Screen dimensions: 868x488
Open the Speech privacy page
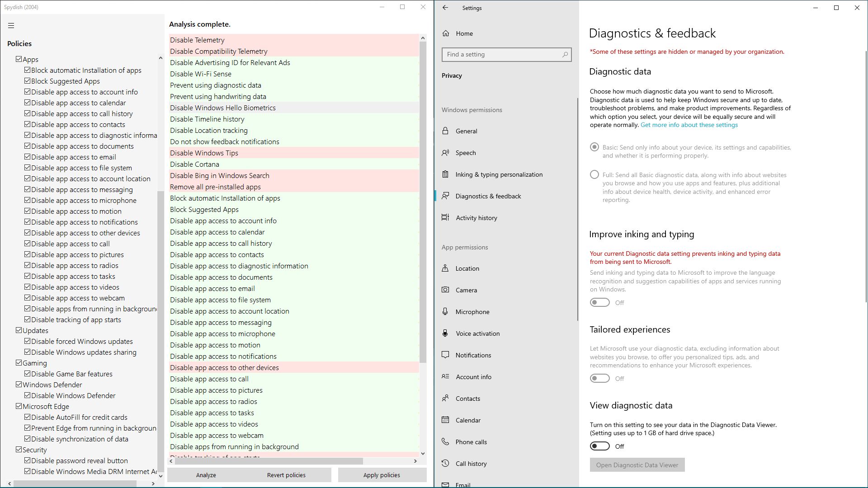[x=465, y=153]
